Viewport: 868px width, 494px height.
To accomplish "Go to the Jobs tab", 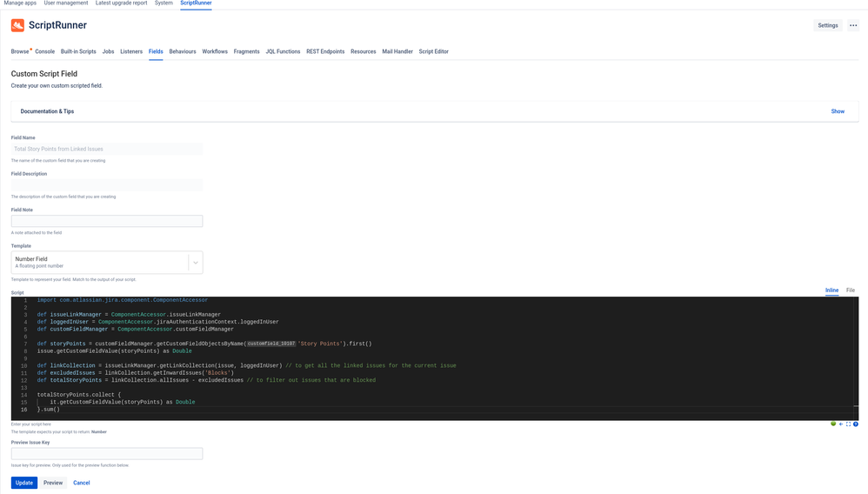I will [108, 51].
